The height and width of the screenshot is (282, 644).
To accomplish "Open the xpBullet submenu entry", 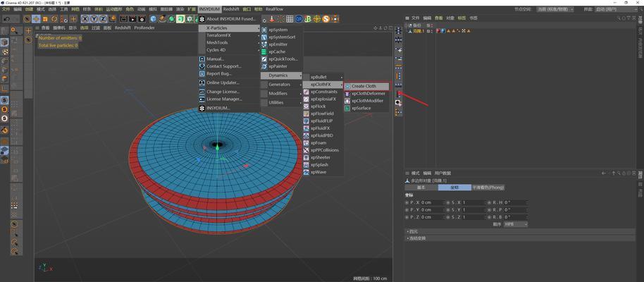I will pos(323,77).
